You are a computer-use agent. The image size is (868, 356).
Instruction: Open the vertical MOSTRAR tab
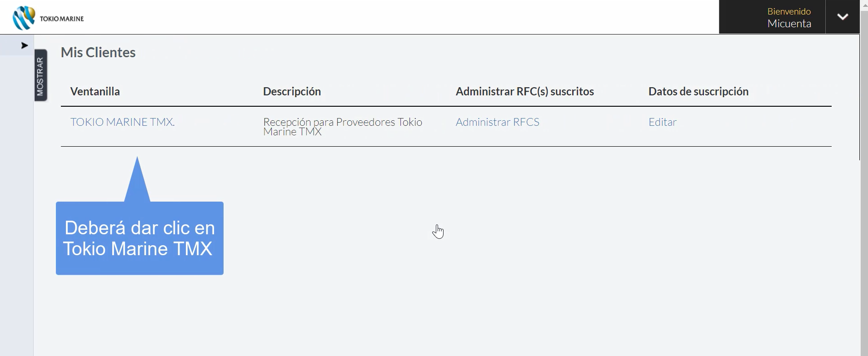[40, 75]
